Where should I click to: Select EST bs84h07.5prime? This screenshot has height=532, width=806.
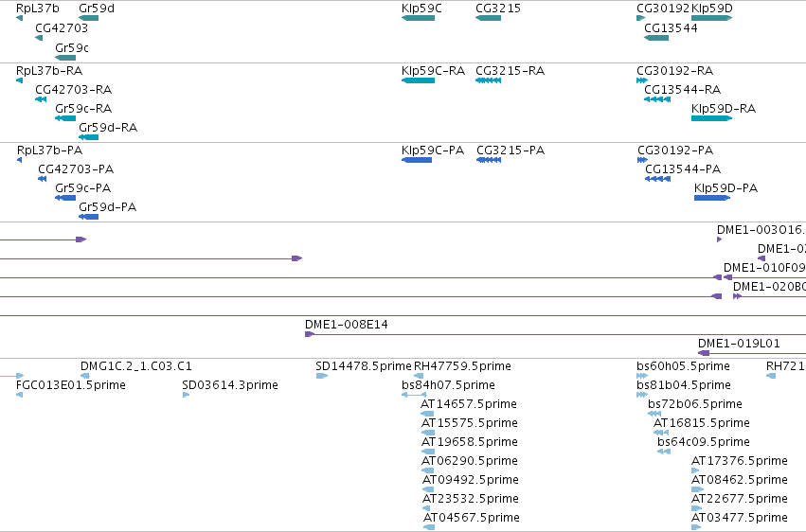(448, 384)
